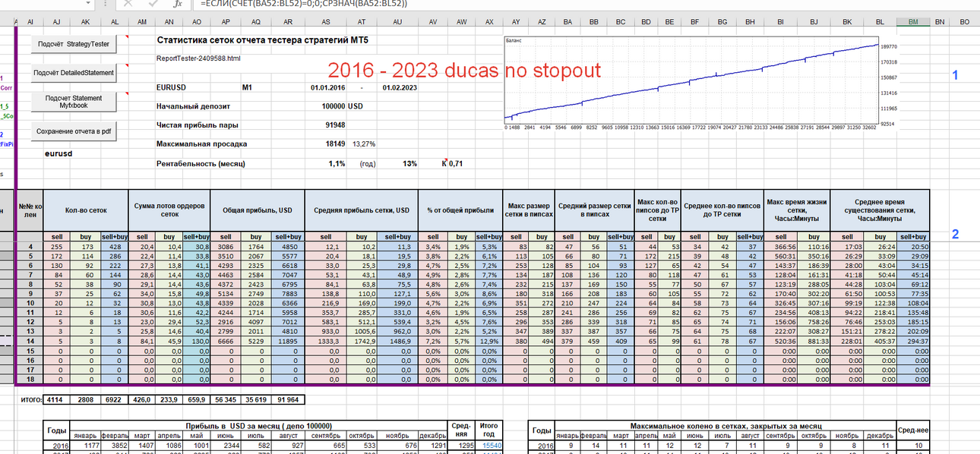The height and width of the screenshot is (454, 980).
Task: Click the coefficient cell 0,71
Action: (x=456, y=163)
